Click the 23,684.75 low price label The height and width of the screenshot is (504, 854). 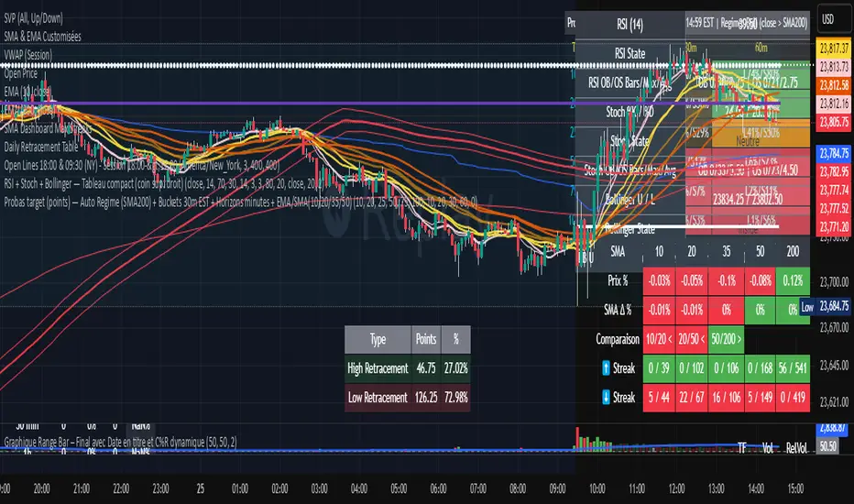coord(834,306)
